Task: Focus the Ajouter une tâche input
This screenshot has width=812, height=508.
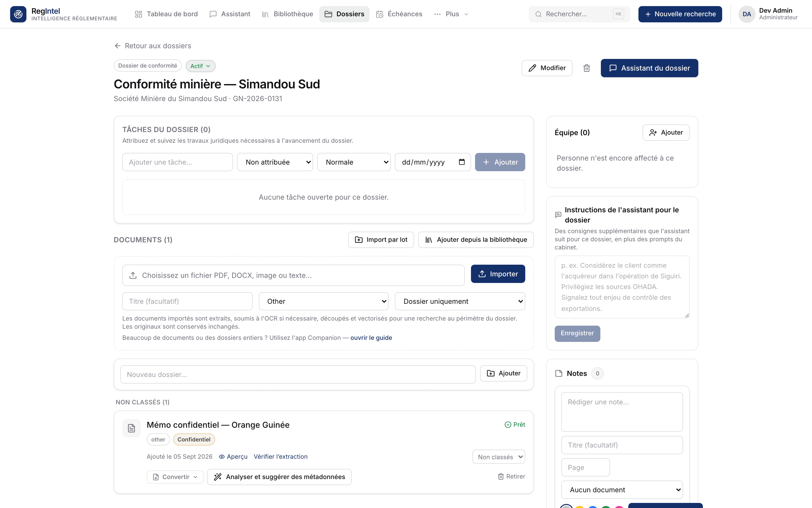Action: 178,162
